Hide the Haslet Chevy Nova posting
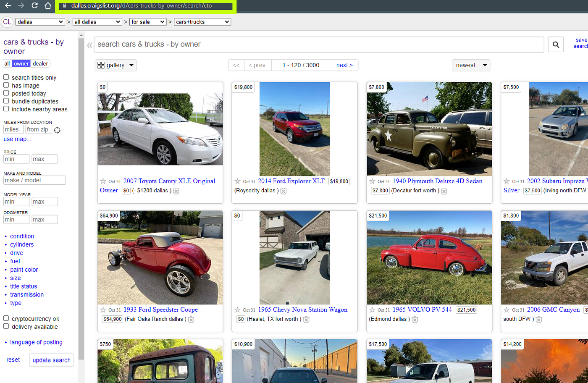The width and height of the screenshot is (588, 383). click(306, 320)
